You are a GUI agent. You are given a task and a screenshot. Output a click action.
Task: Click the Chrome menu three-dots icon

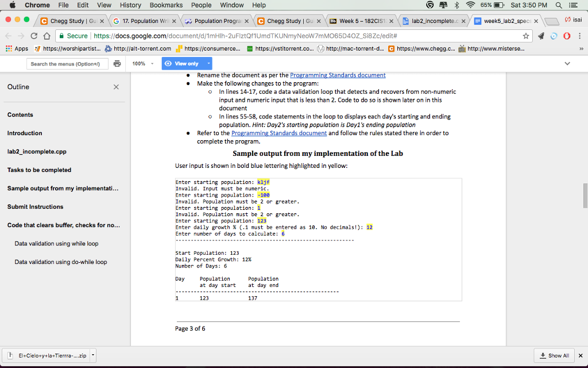pyautogui.click(x=579, y=36)
